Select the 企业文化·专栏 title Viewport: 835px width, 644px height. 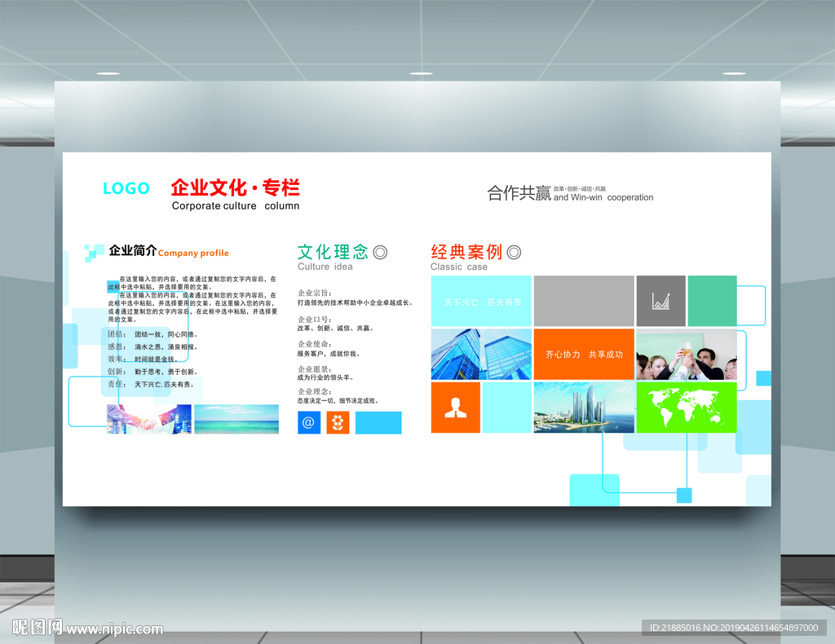click(x=235, y=187)
